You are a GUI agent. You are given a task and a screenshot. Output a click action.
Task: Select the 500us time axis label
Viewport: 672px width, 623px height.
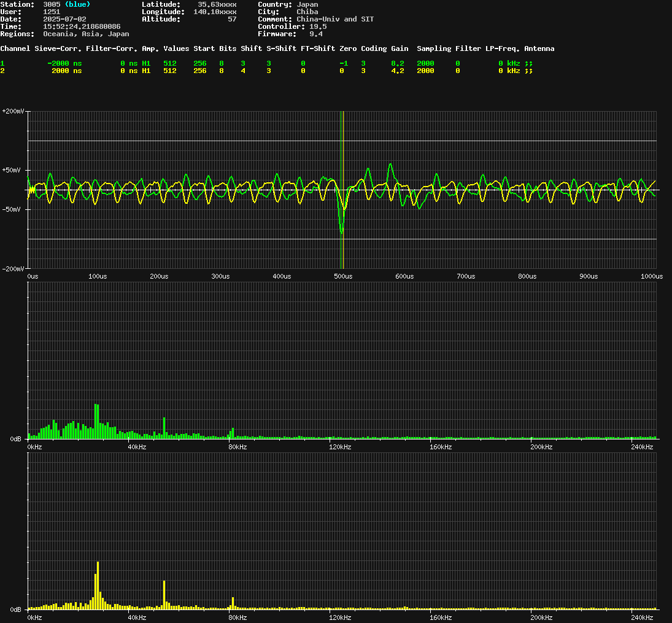pyautogui.click(x=343, y=277)
